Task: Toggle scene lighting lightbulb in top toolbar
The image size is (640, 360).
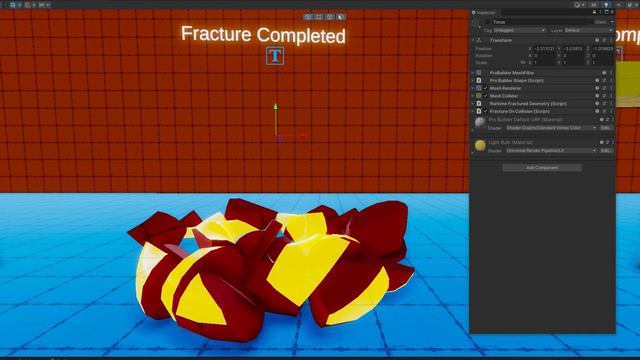Action: (606, 4)
